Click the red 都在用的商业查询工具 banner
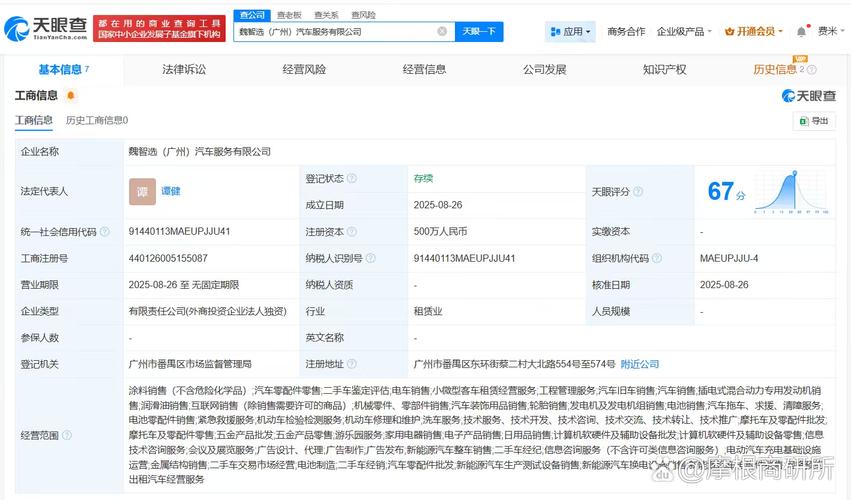Screen dimensions: 851x500 point(159,28)
